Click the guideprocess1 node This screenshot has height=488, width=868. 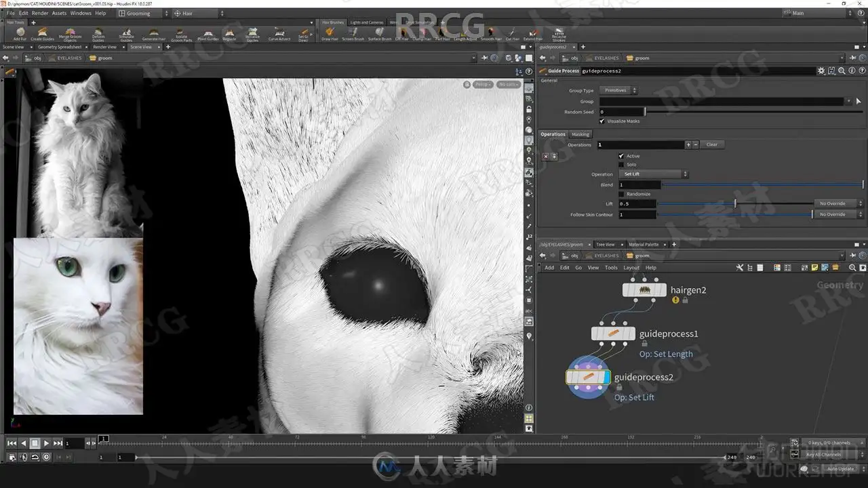pyautogui.click(x=613, y=333)
